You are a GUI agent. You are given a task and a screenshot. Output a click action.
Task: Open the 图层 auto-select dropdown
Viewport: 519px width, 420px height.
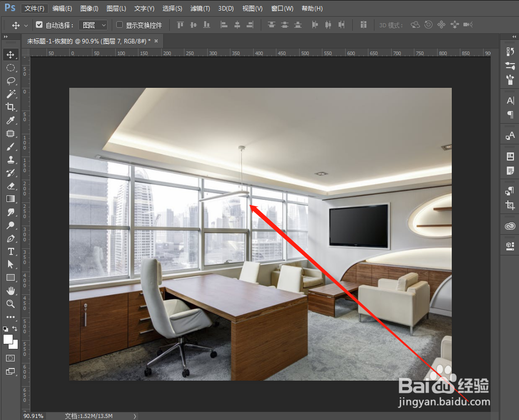coord(93,25)
